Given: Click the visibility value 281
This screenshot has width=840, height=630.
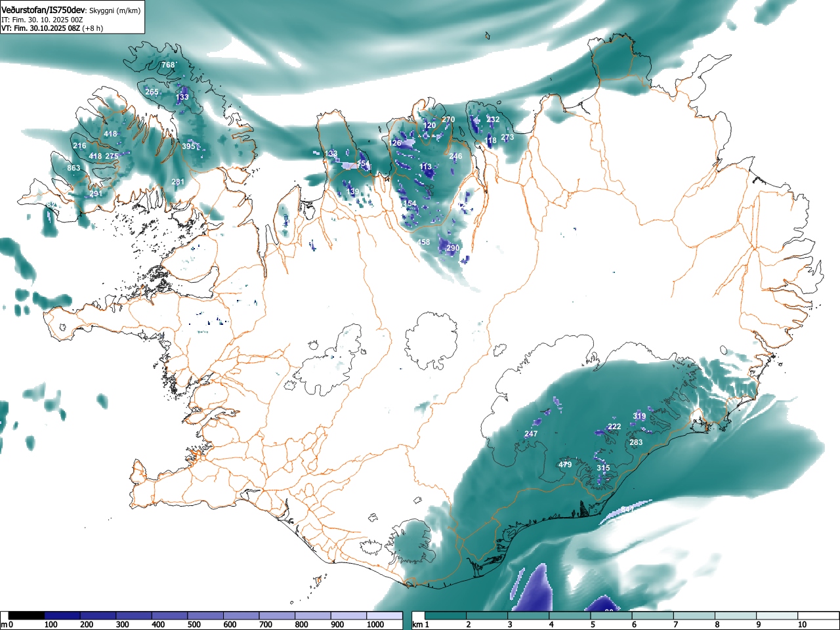Looking at the screenshot, I should pos(178,182).
